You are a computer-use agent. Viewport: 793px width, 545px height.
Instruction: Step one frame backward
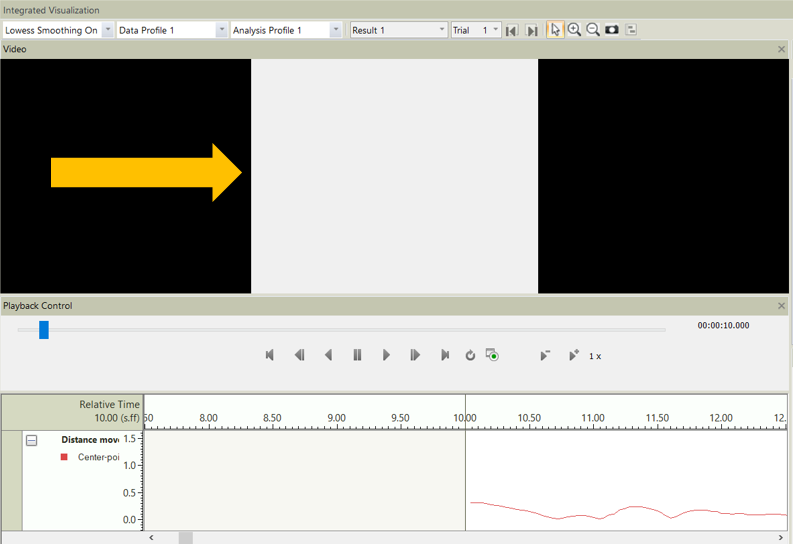pyautogui.click(x=299, y=355)
